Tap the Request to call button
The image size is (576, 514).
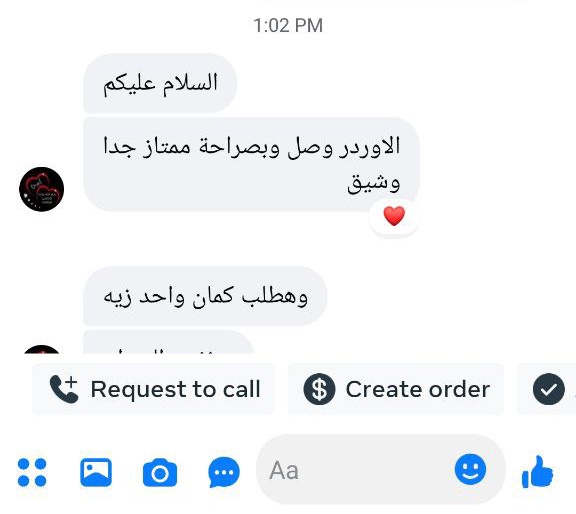click(153, 389)
